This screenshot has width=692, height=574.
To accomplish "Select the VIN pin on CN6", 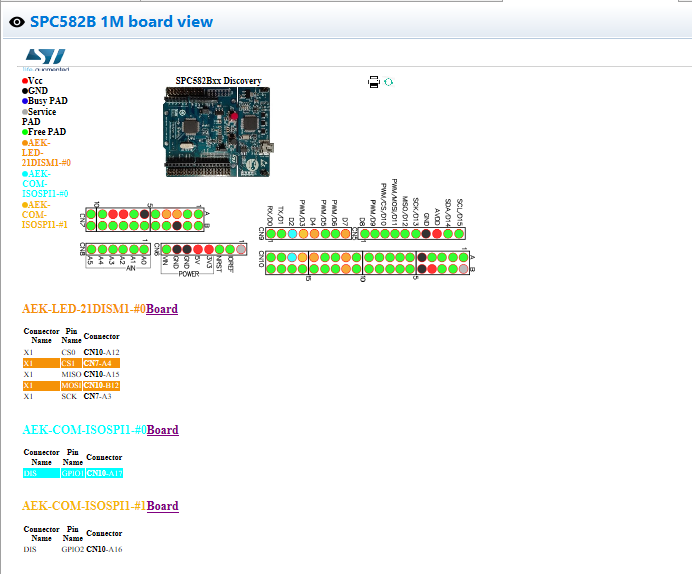I will coord(166,249).
